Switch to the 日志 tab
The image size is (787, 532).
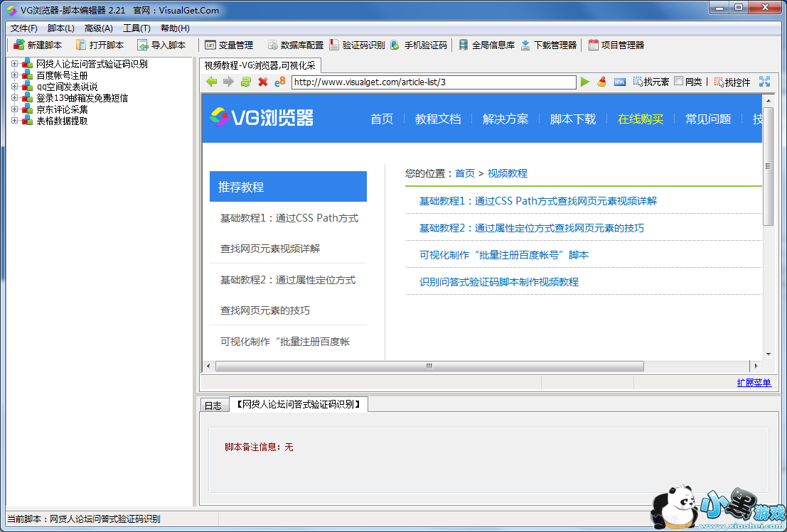tap(213, 406)
